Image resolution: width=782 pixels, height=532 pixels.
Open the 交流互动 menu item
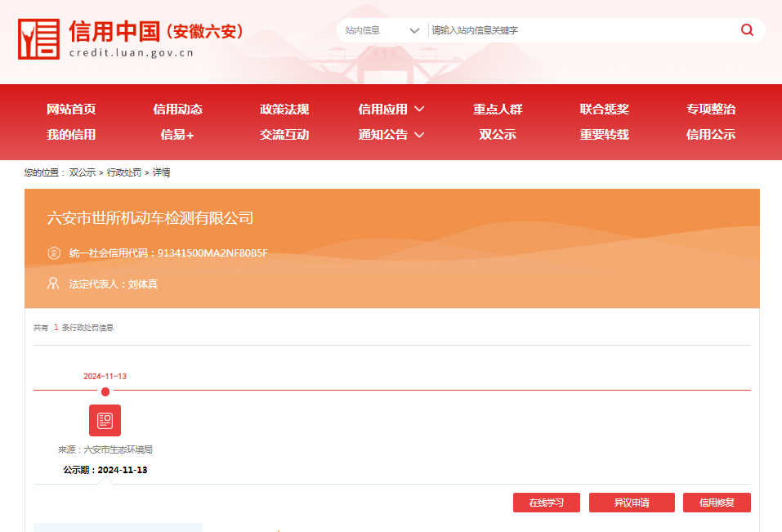pos(284,135)
